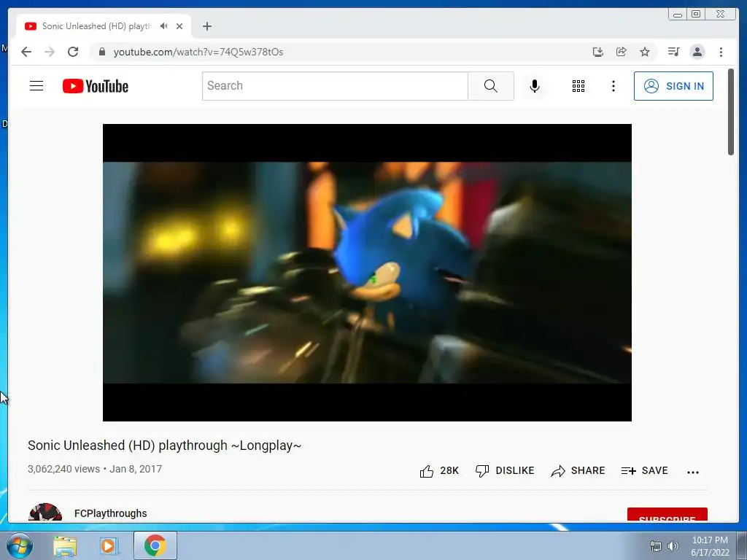
Task: Open the FCPlaythroughs channel link
Action: 111,513
